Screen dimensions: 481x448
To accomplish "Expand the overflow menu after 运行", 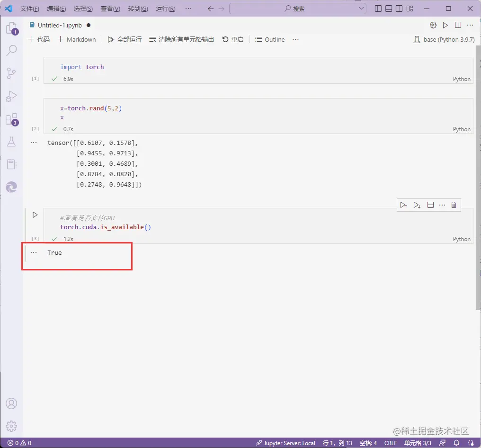I will point(188,9).
